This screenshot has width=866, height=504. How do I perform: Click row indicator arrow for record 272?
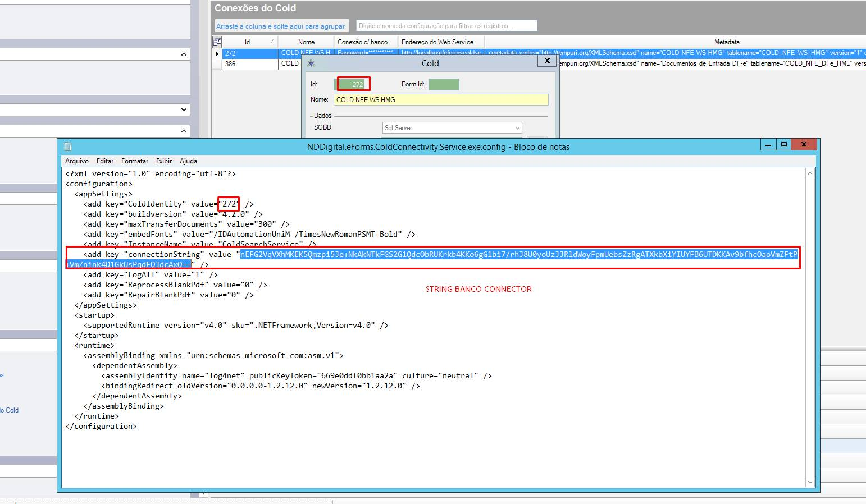click(x=217, y=54)
